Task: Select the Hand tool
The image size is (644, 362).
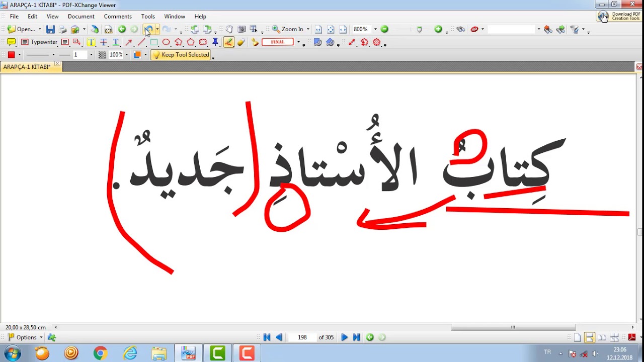Action: 229,29
